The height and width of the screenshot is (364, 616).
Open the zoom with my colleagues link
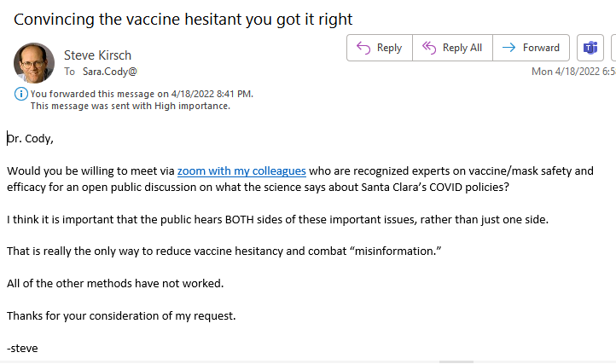[241, 171]
